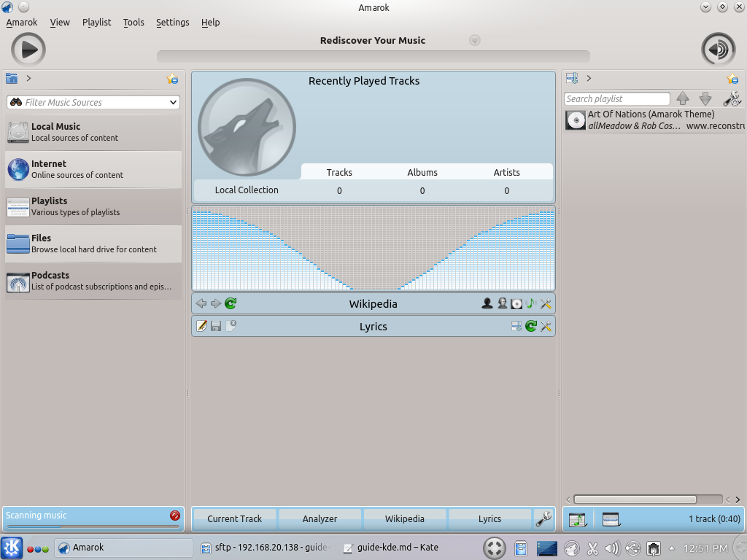Switch to Wikipedia applet tab
Image resolution: width=747 pixels, height=560 pixels.
pyautogui.click(x=404, y=519)
